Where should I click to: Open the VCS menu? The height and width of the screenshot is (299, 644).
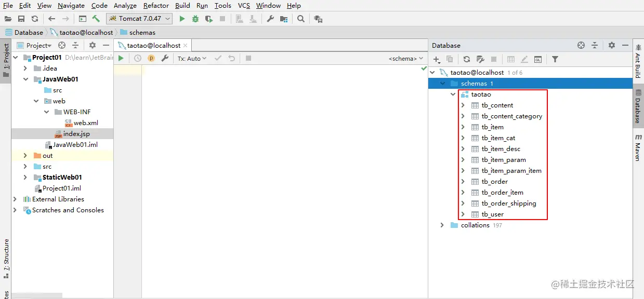[x=244, y=5]
